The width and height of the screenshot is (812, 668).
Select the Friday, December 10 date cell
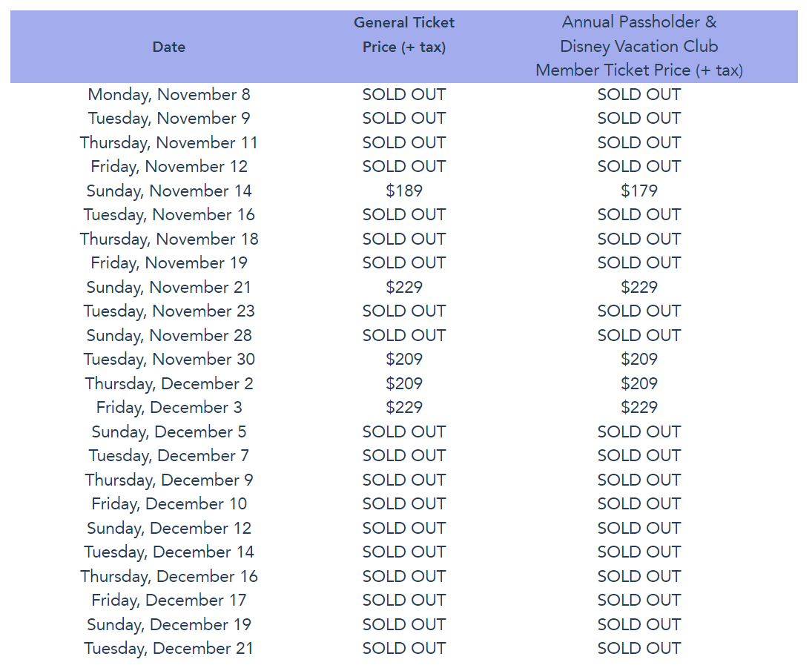(169, 503)
